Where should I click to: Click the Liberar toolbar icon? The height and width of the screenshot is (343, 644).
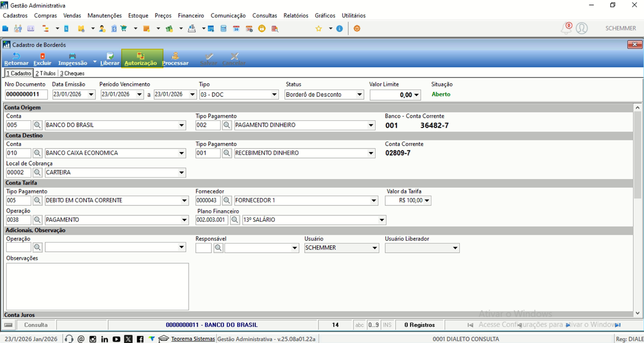point(110,56)
